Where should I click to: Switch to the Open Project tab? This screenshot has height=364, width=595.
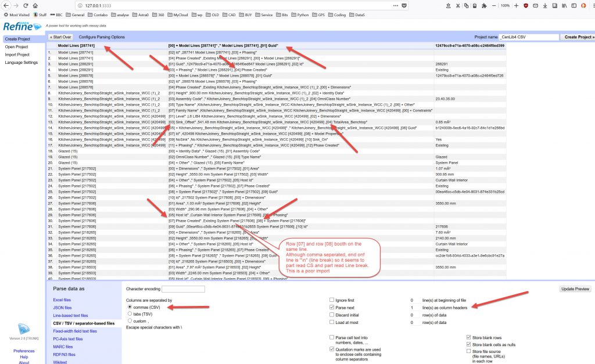(x=17, y=46)
